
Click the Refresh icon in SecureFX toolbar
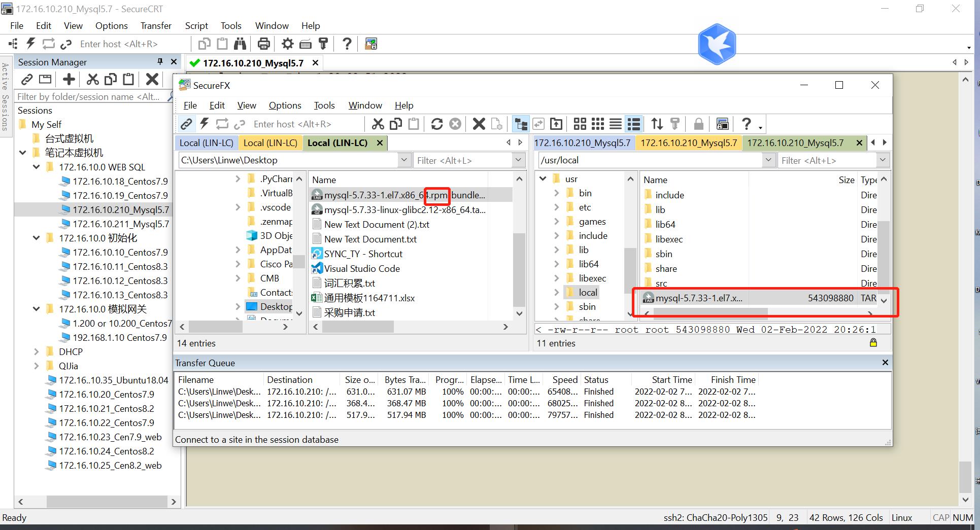pyautogui.click(x=436, y=124)
